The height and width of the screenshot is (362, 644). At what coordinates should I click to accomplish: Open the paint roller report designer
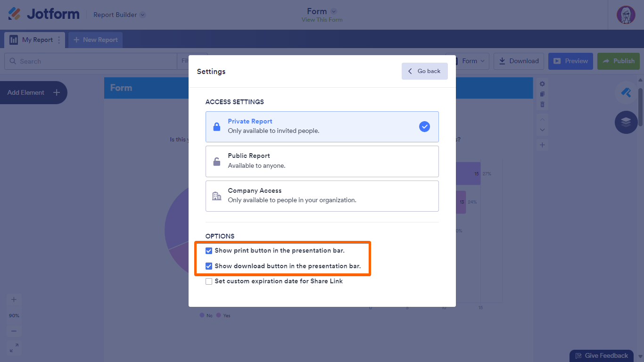tap(626, 92)
